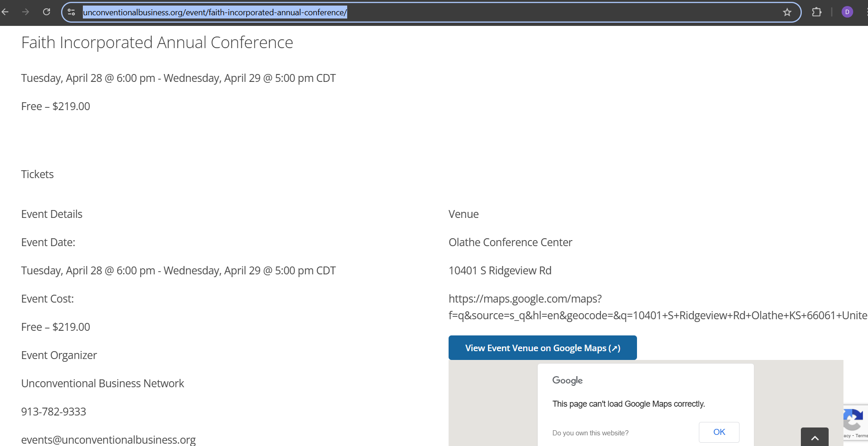Open the Chrome profile avatar
This screenshot has width=868, height=446.
point(847,12)
